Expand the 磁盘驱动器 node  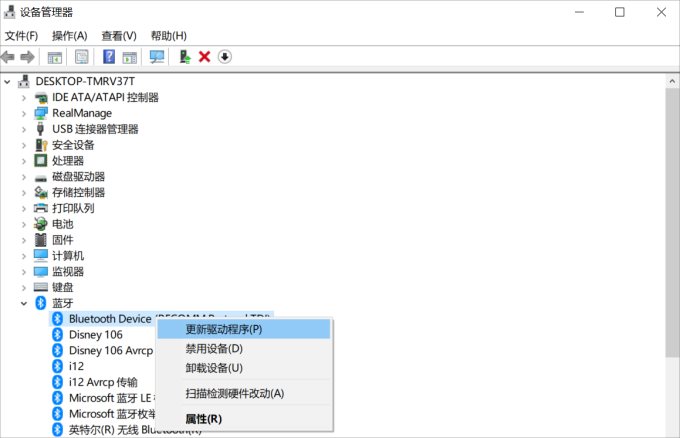click(24, 177)
